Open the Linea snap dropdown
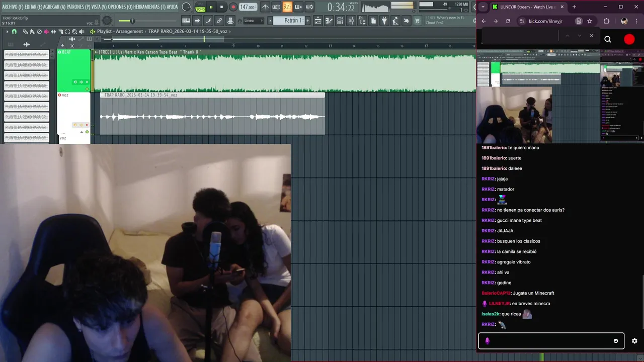The width and height of the screenshot is (644, 362). (x=253, y=21)
